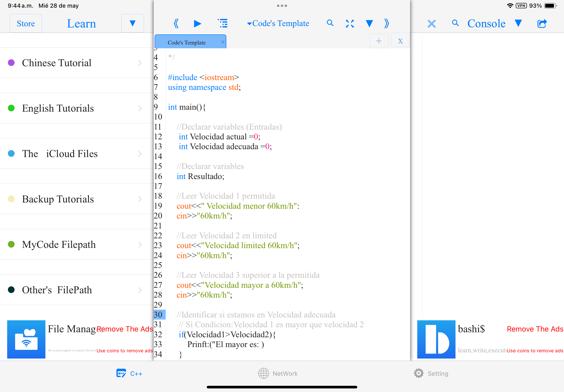Tap the Store button
This screenshot has height=392, width=564.
pos(26,24)
